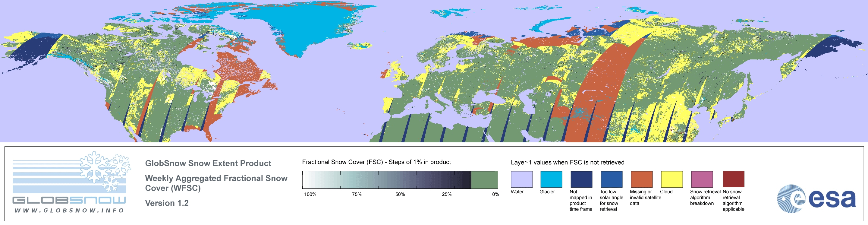Screen dimensions: 868x225
Task: Click the 0% scale label
Action: pos(495,194)
